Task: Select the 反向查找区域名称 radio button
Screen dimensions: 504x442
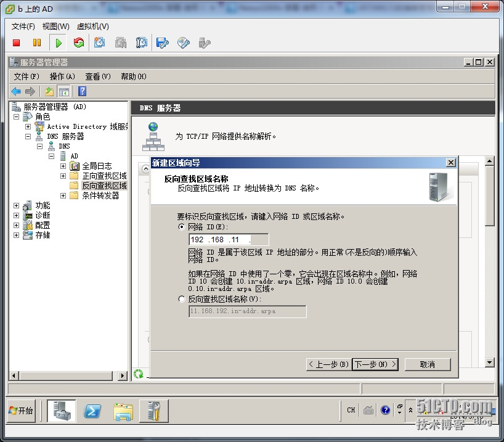Action: pos(182,299)
